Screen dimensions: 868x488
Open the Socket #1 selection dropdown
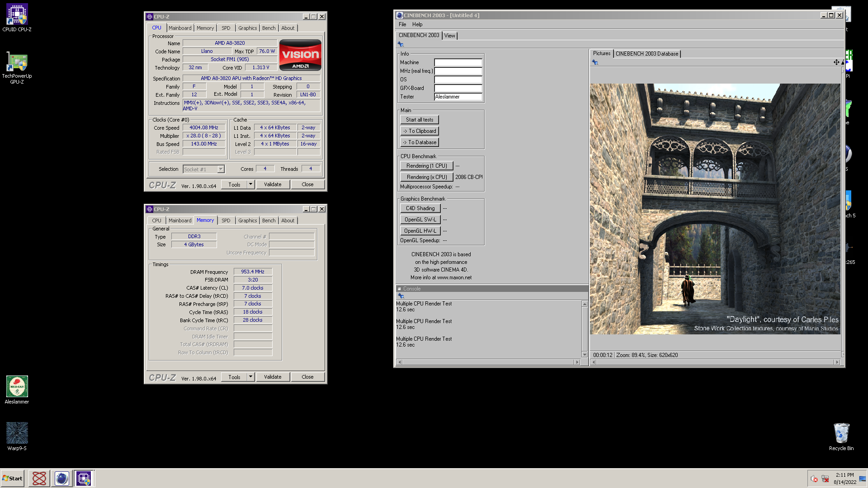(x=221, y=169)
